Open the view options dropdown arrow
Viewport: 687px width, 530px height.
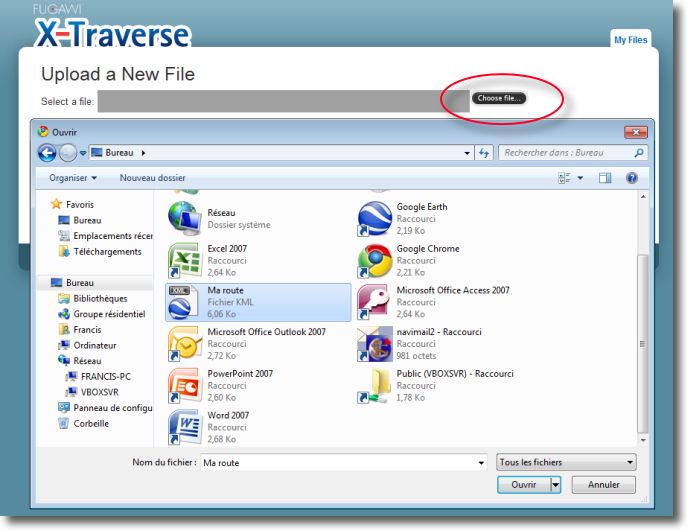pos(580,178)
